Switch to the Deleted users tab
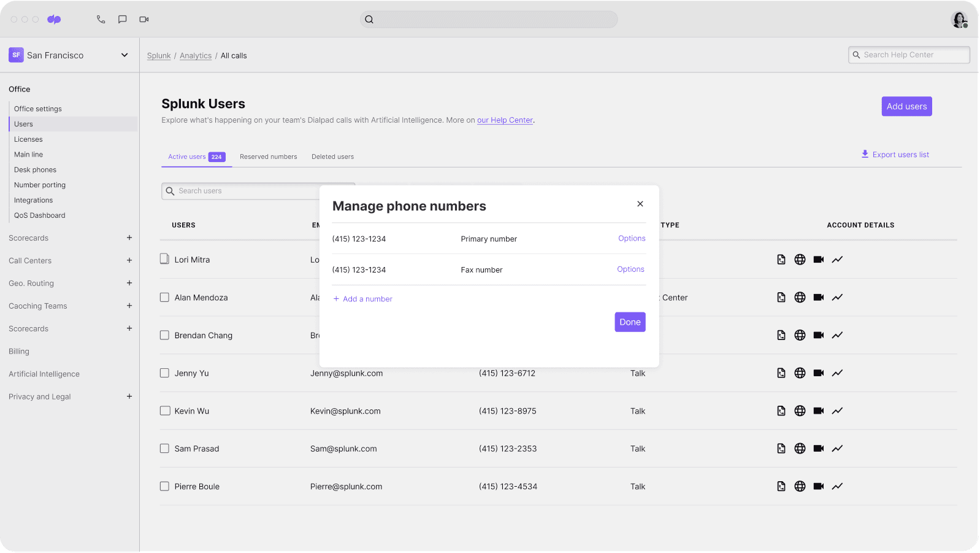This screenshot has height=553, width=980. [332, 157]
